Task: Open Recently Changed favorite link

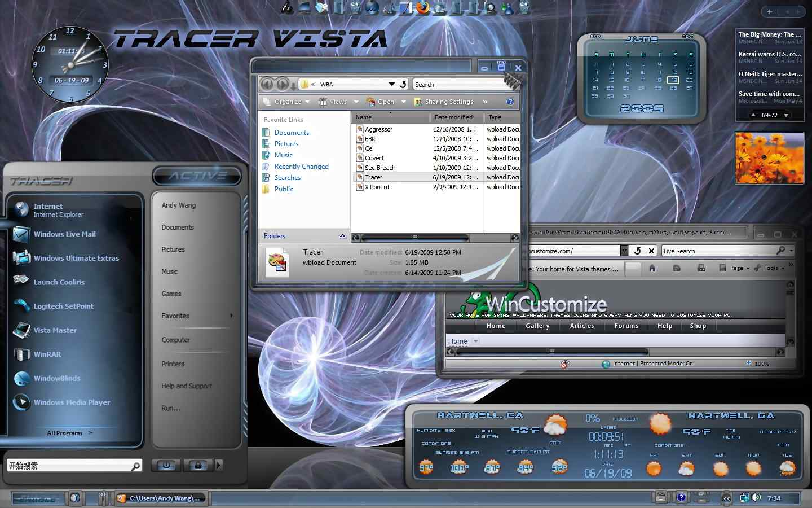Action: (x=301, y=167)
